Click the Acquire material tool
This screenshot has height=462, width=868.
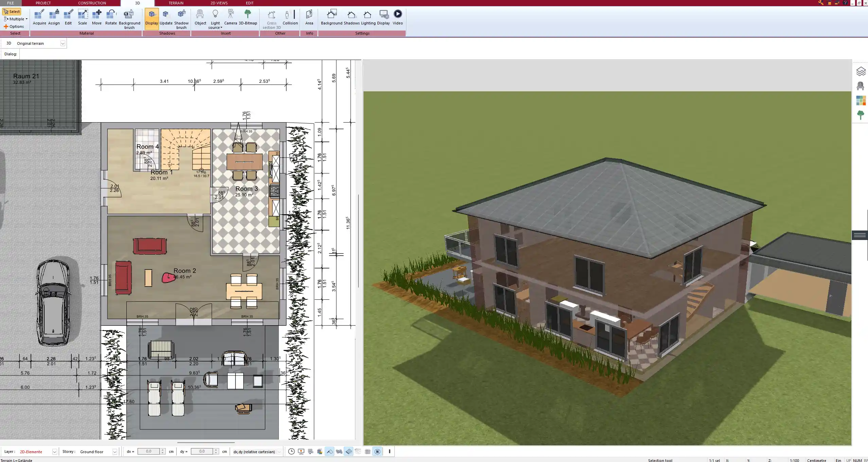pyautogui.click(x=39, y=18)
